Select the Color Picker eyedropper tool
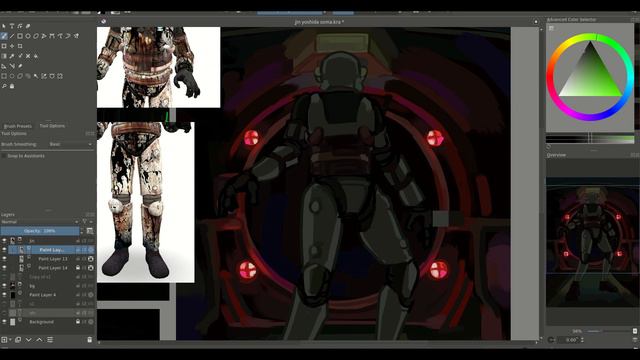Screen dimensions: 640x360 click(12, 56)
